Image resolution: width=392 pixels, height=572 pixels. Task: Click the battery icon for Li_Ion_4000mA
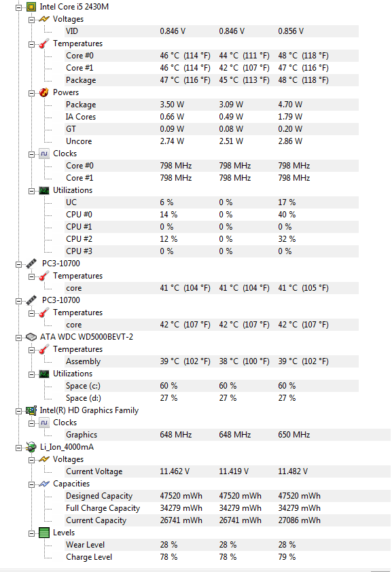31,447
